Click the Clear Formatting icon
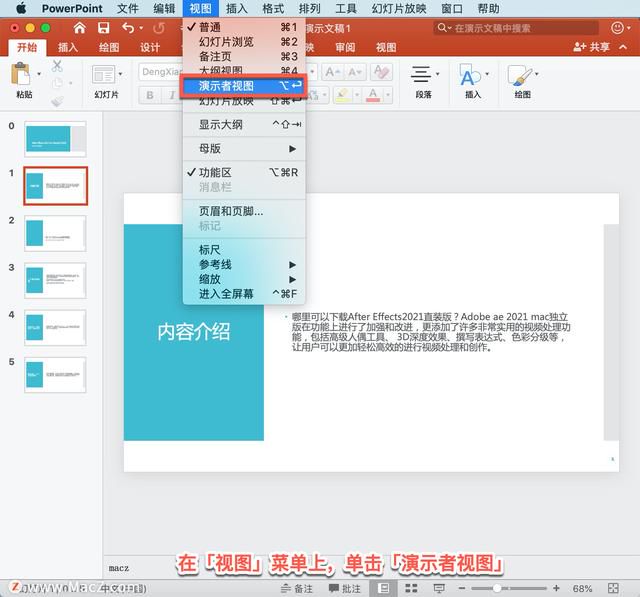This screenshot has width=640, height=597. [x=381, y=72]
